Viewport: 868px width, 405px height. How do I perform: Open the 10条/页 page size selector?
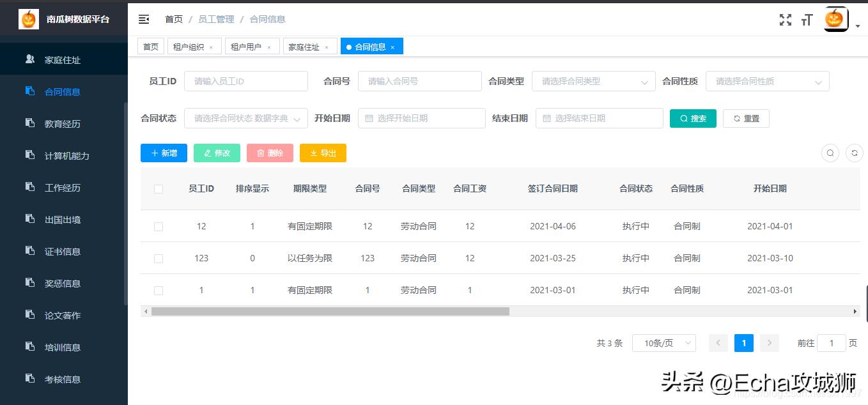(663, 343)
